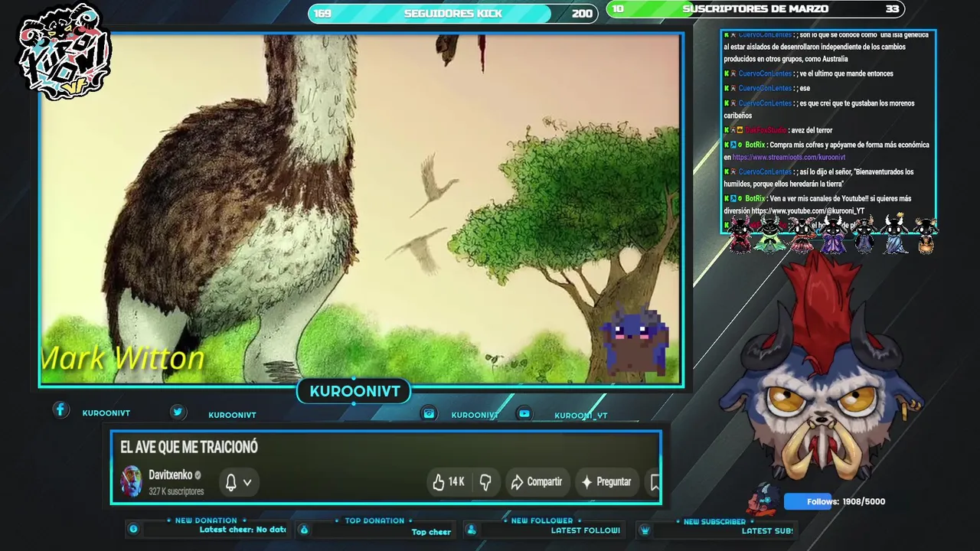Click the thumbs-up like button showing 14 K
This screenshot has width=980, height=551.
449,482
